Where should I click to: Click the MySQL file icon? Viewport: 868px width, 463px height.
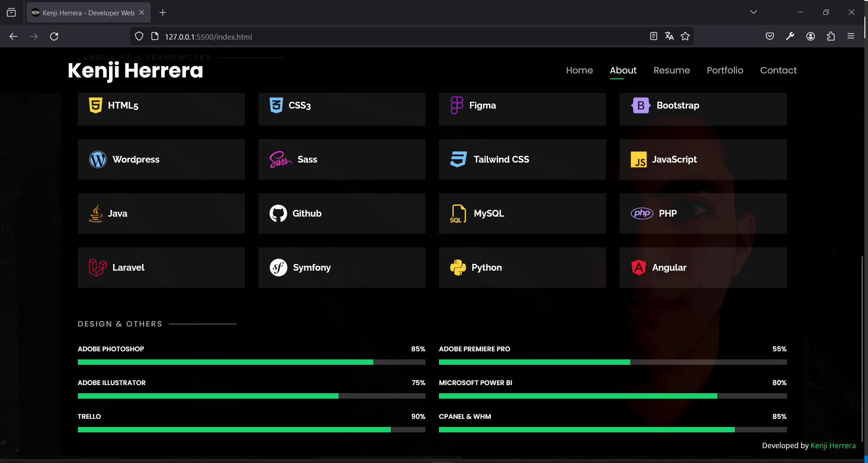(x=458, y=213)
